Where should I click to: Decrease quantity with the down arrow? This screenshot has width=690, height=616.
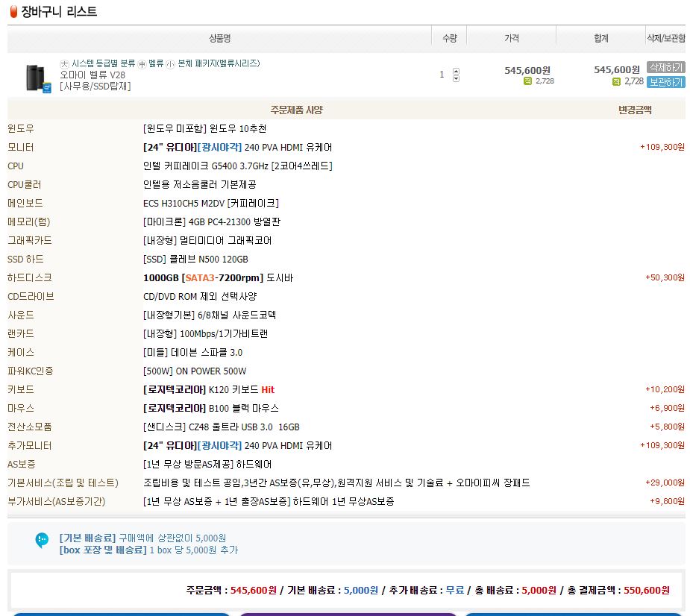[456, 79]
